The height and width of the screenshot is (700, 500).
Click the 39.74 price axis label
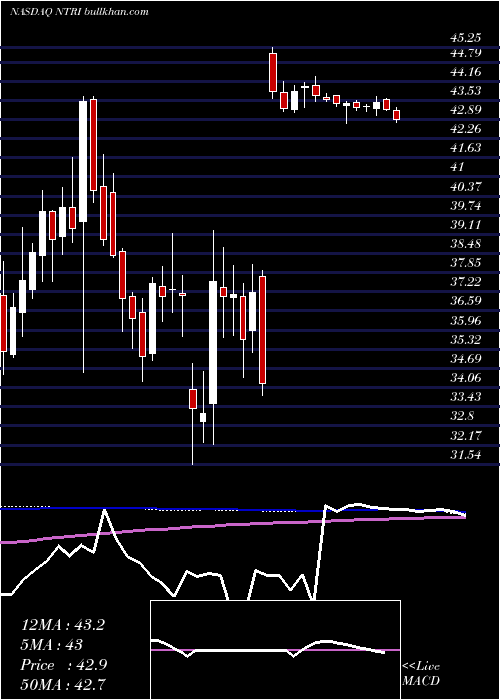click(466, 206)
